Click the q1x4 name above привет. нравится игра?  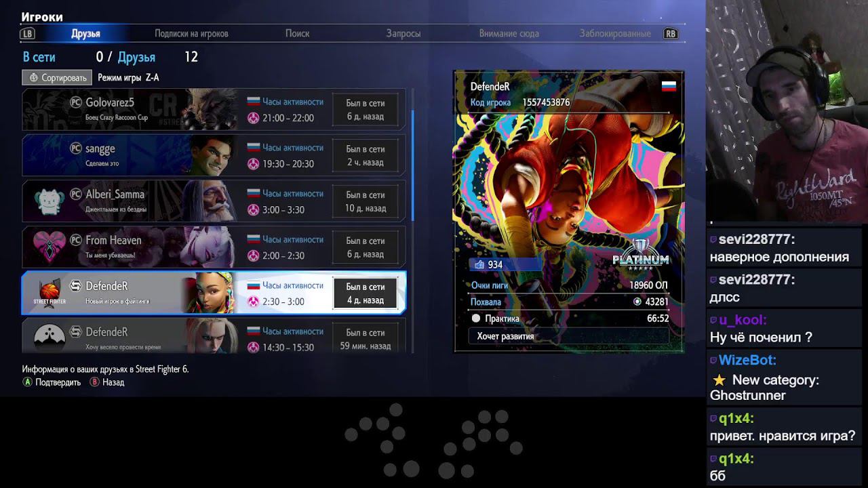tap(736, 418)
